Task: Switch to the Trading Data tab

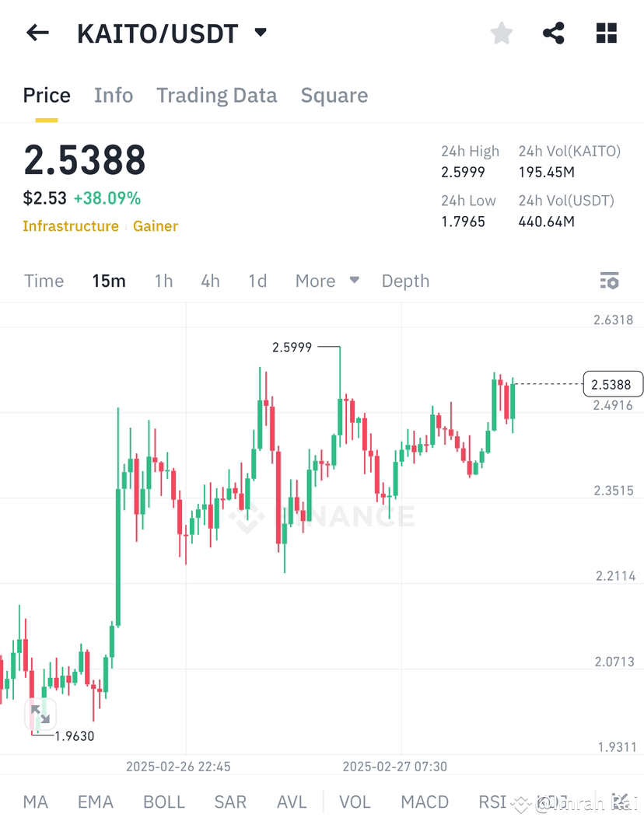Action: tap(216, 95)
